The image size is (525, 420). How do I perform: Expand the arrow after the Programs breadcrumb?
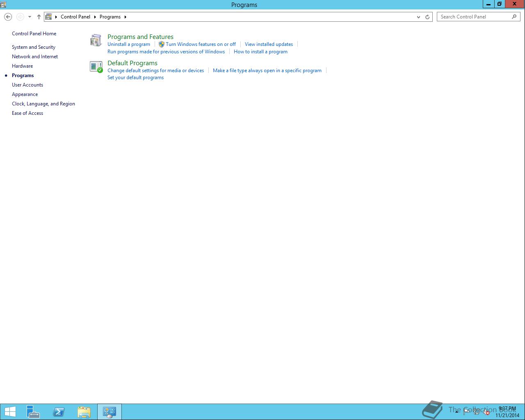point(125,17)
